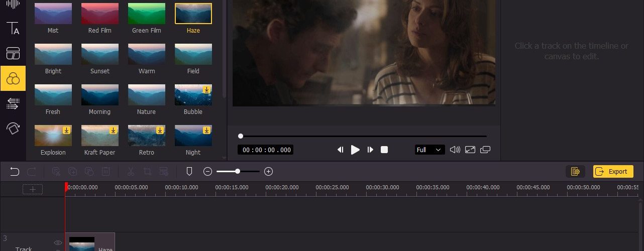Play the video preview
The image size is (644, 251).
355,150
